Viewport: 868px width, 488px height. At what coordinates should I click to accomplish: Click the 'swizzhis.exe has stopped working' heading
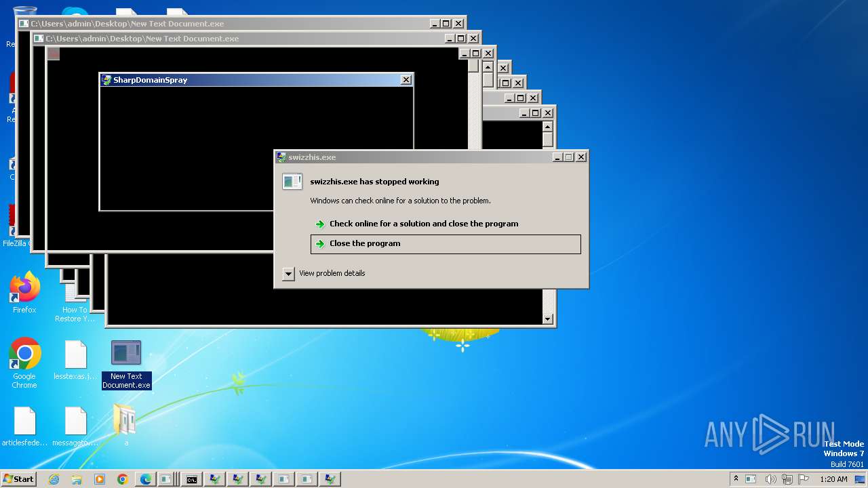(x=374, y=182)
